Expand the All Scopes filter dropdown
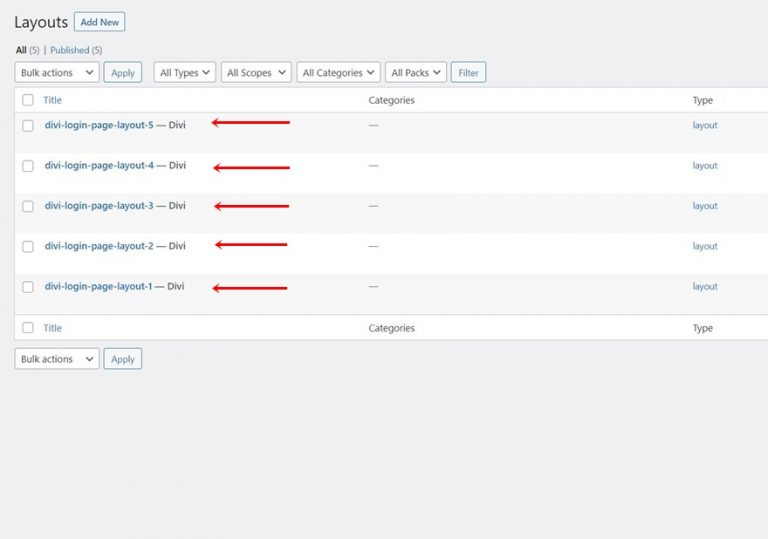This screenshot has width=768, height=539. [x=256, y=73]
